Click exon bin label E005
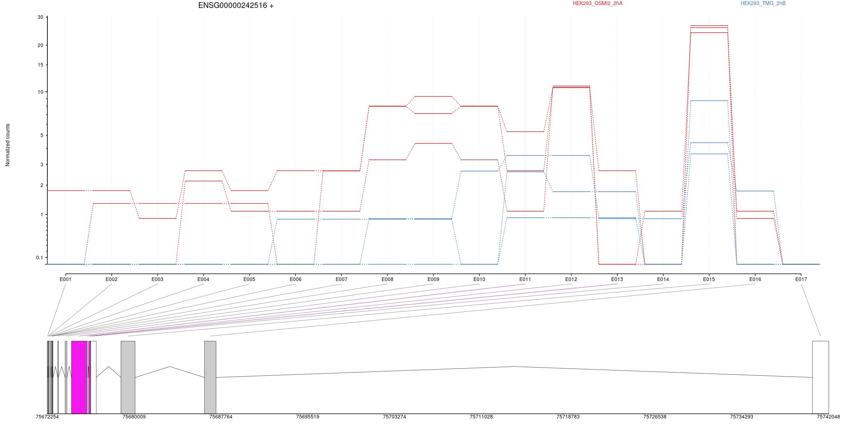The height and width of the screenshot is (434, 868). (249, 279)
